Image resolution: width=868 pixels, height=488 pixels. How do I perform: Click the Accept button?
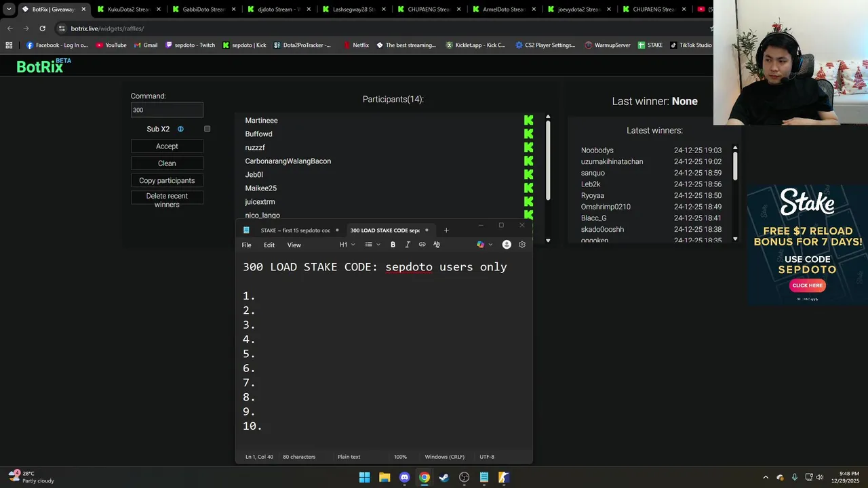[167, 146]
